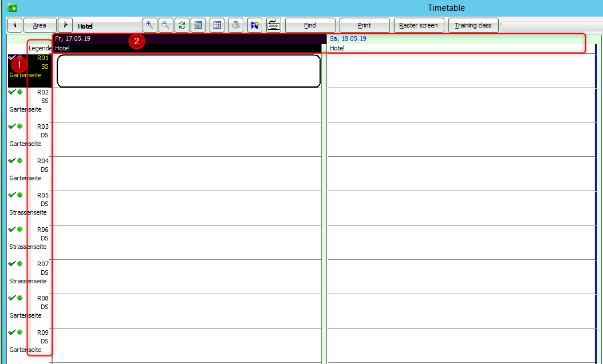603x364 pixels.
Task: Refresh the timetable with green arrows icon
Action: [182, 25]
